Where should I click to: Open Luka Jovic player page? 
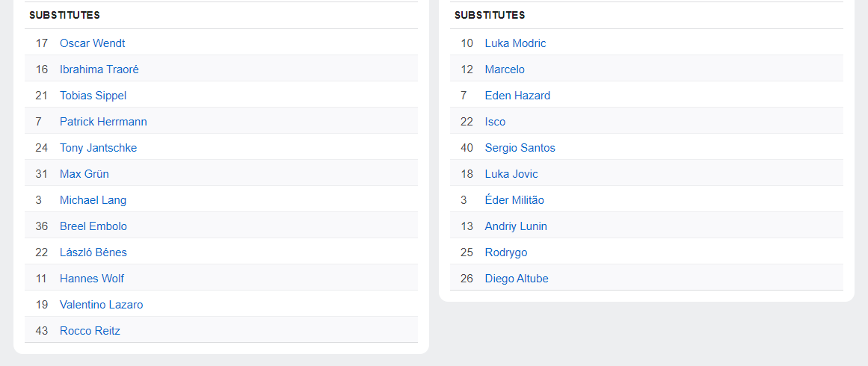click(511, 174)
